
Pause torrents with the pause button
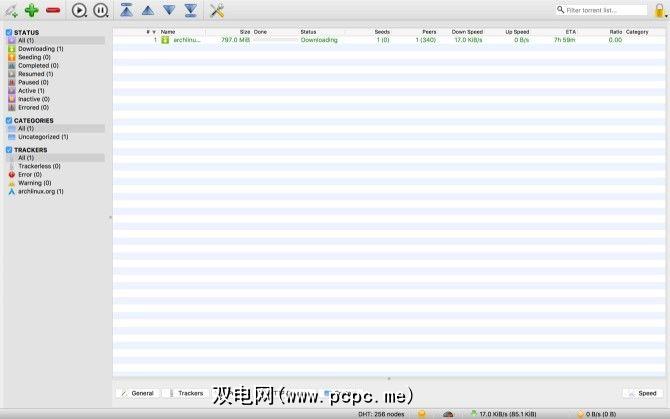tap(101, 10)
